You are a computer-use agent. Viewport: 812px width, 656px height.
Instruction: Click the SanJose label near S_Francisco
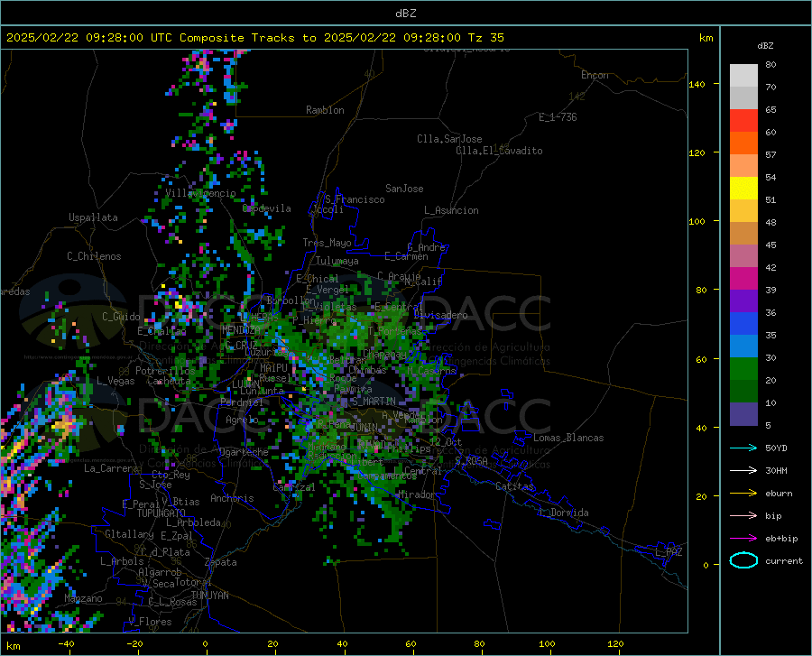click(404, 189)
